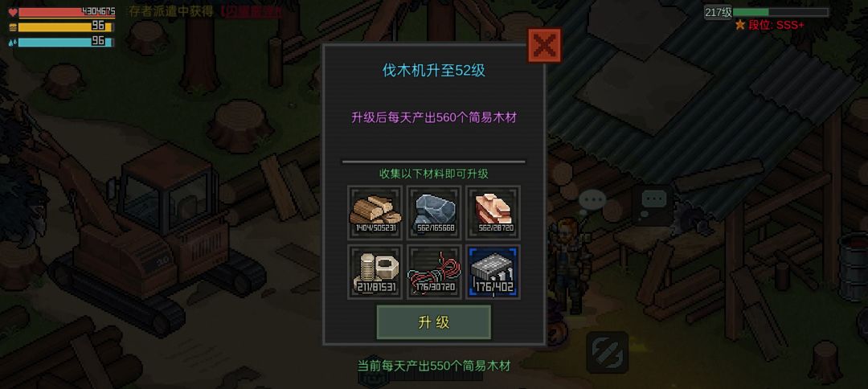Tap the light thought bubble over character

coord(592,200)
